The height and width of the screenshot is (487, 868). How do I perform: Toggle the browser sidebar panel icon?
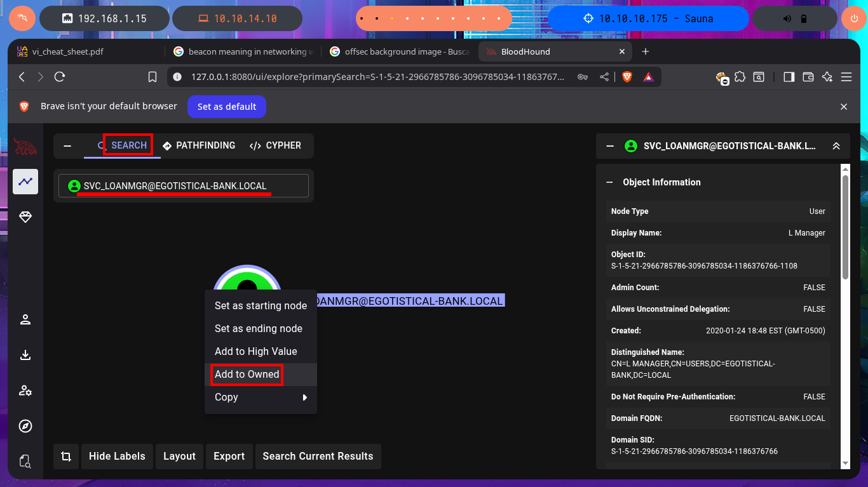(789, 77)
